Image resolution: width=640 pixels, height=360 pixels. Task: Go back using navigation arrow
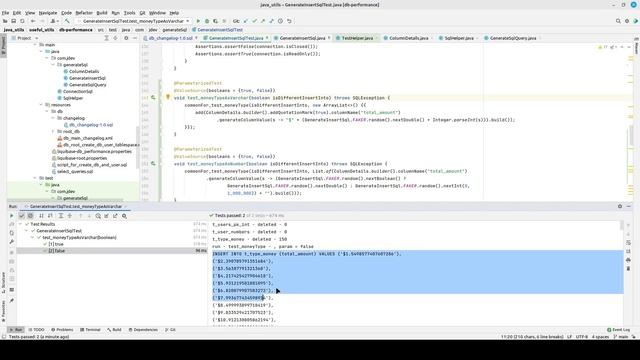(33, 21)
